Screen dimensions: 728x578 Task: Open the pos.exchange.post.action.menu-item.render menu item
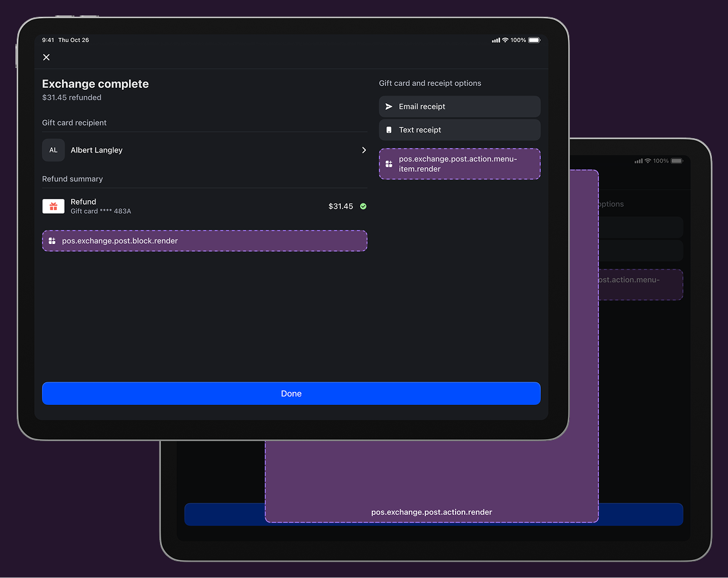click(x=460, y=164)
